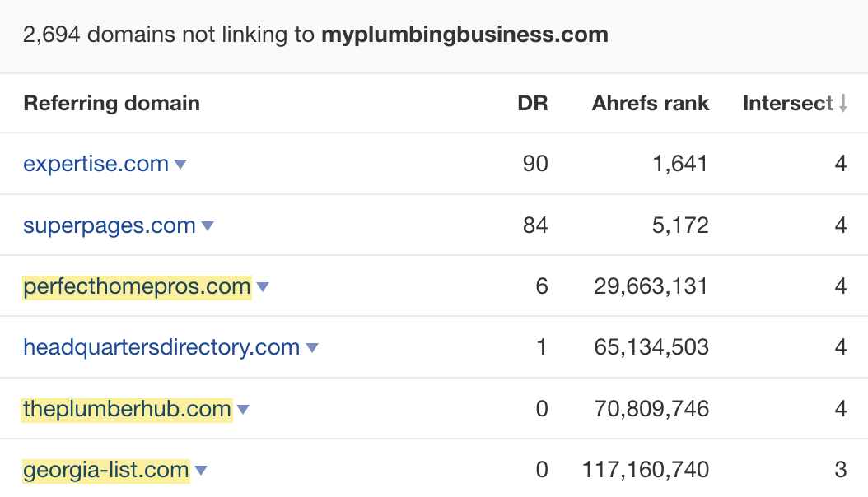Open the theplumberhub.com caret menu
Viewport: 868px width, 497px height.
[244, 408]
